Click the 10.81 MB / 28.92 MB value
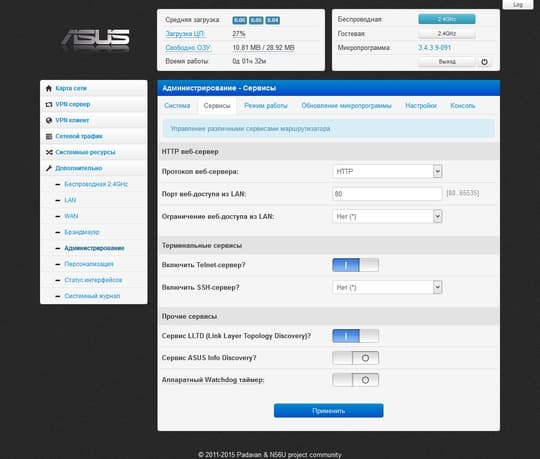This screenshot has width=540, height=459. [263, 48]
